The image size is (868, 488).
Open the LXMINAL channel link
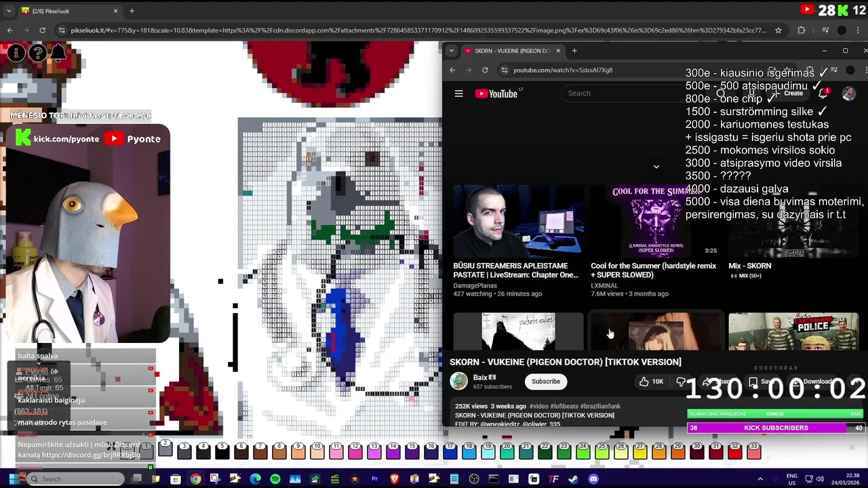(x=604, y=285)
